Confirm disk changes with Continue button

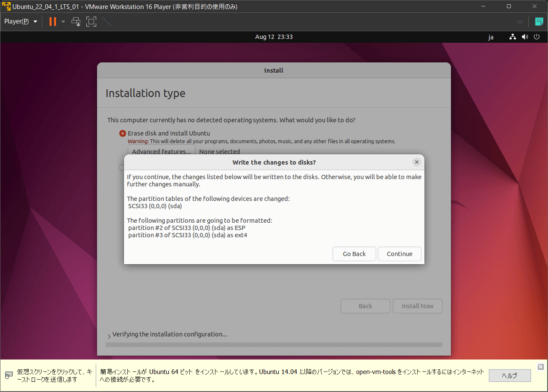[x=400, y=254]
